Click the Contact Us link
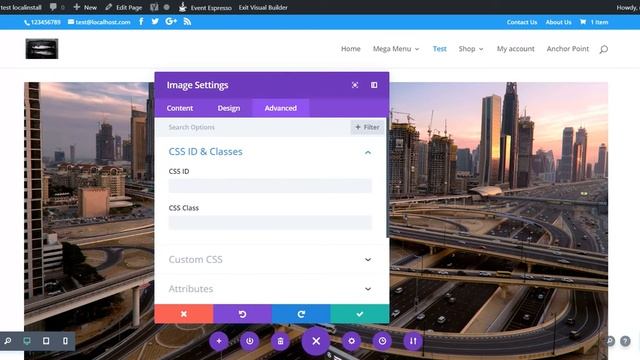This screenshot has height=360, width=640. pos(522,22)
